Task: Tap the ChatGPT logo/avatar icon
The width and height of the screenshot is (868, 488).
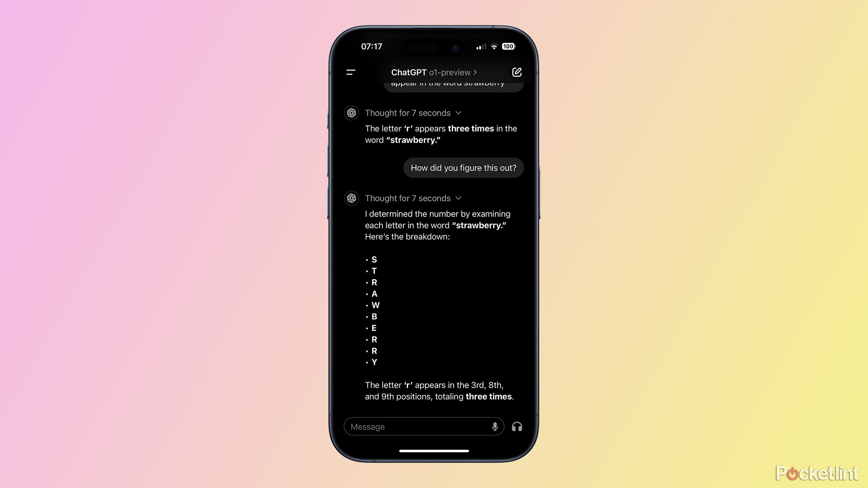Action: pos(351,113)
